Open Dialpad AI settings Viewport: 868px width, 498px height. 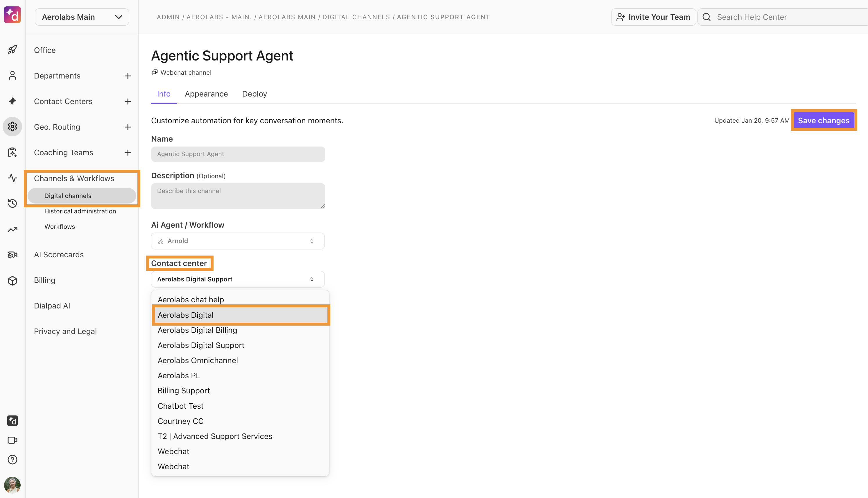tap(52, 306)
